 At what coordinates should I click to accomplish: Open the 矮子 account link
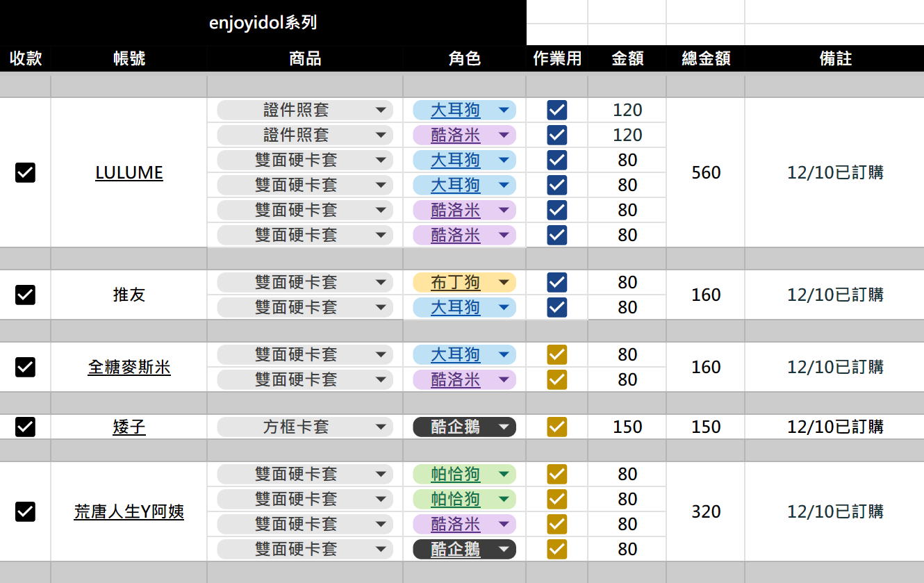129,427
